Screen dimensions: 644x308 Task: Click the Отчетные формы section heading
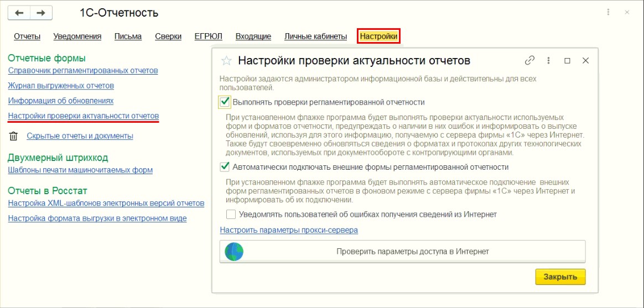(47, 58)
